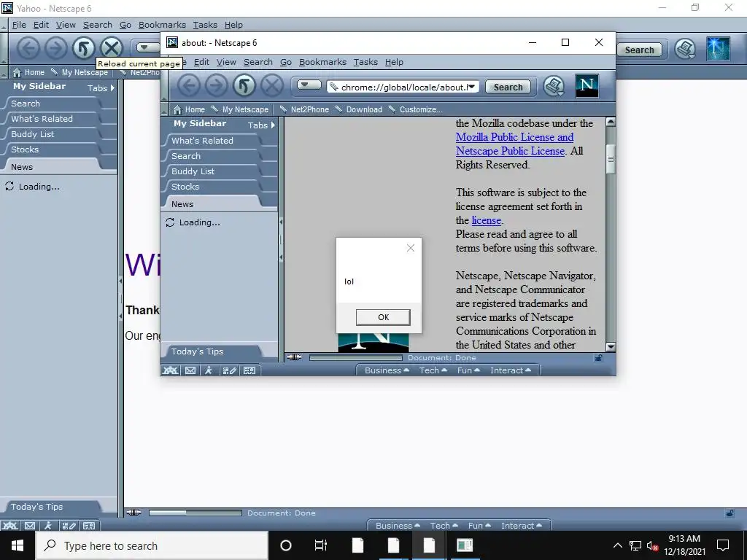This screenshot has width=747, height=560.
Task: Click the Netscape throbber logo in the Yahoo window
Action: [x=718, y=48]
